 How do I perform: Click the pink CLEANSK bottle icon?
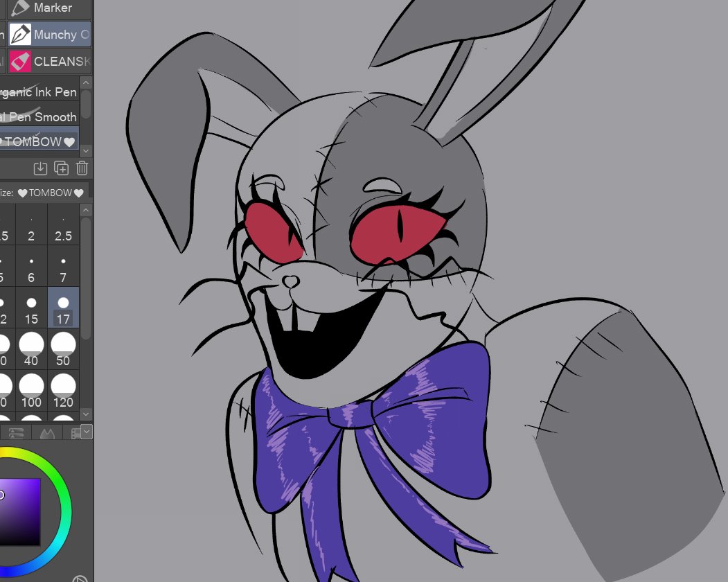click(x=20, y=61)
